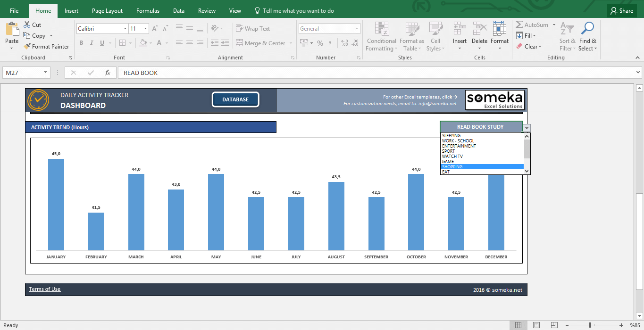644x330 pixels.
Task: Click the Center text alignment icon
Action: pos(190,43)
